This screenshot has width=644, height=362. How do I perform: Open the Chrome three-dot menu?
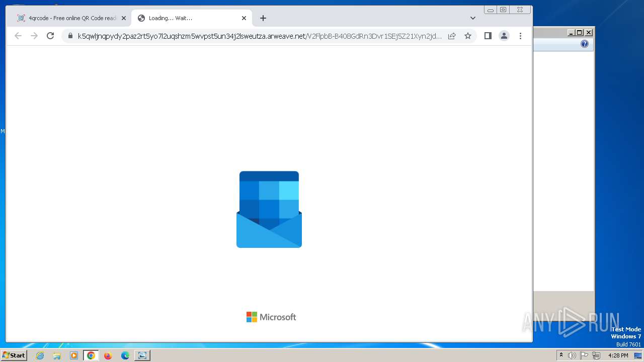520,36
